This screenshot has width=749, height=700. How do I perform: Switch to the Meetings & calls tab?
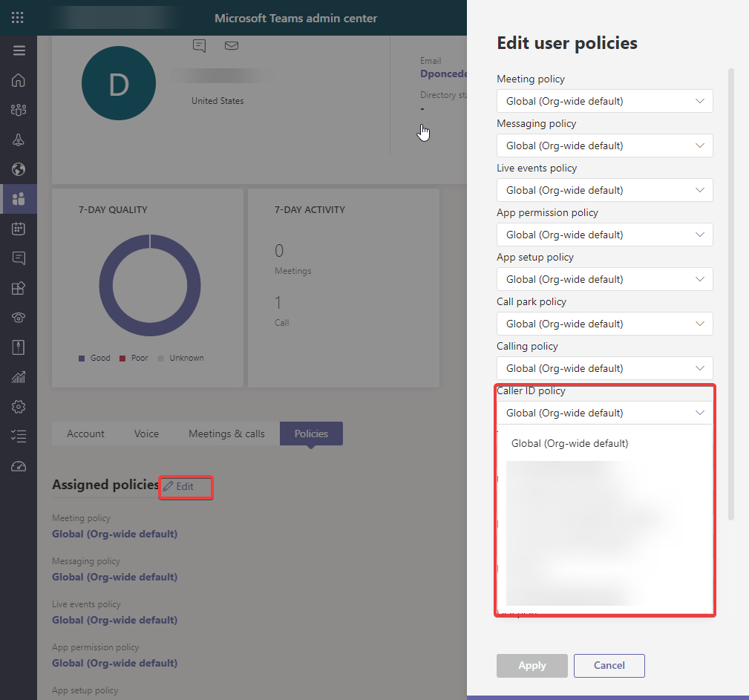[226, 434]
